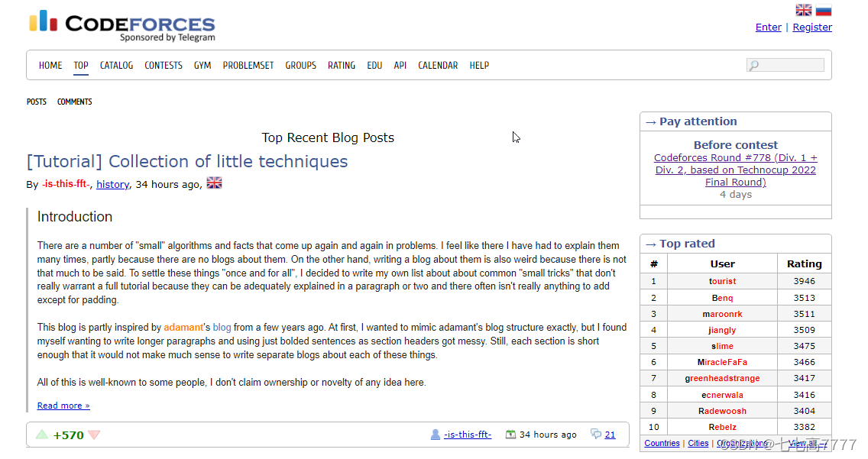Click the comments bubble icon
The image size is (868, 459).
coord(596,434)
